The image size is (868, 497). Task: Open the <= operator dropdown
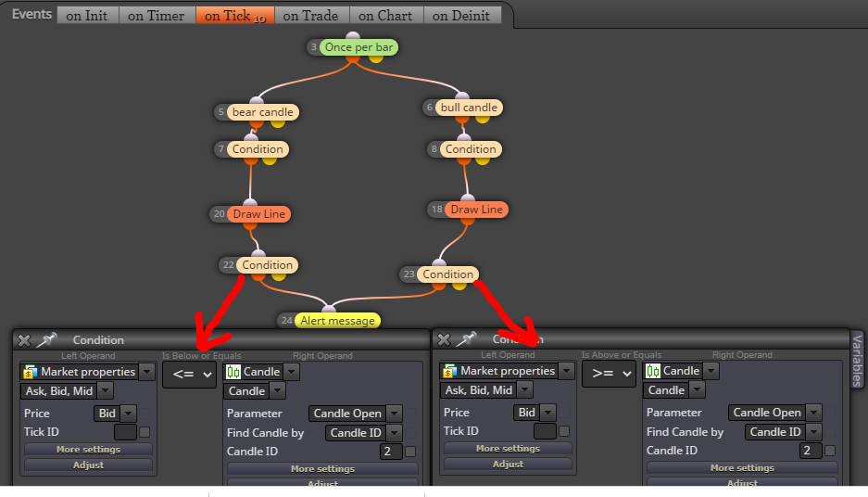tap(189, 375)
